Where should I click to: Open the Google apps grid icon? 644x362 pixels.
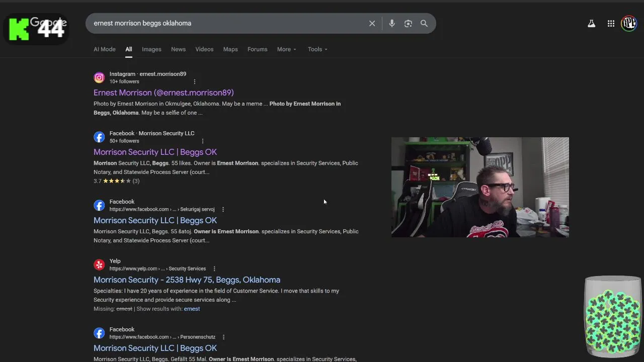point(611,23)
